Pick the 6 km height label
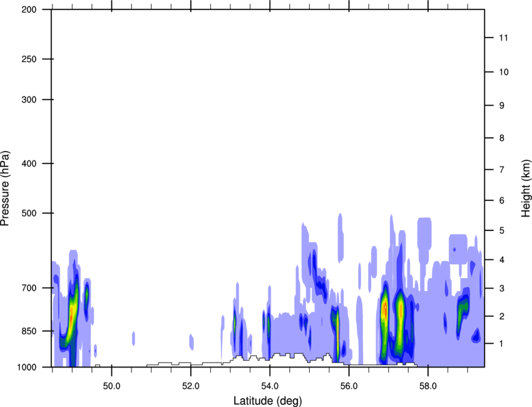The width and height of the screenshot is (532, 407). click(501, 200)
